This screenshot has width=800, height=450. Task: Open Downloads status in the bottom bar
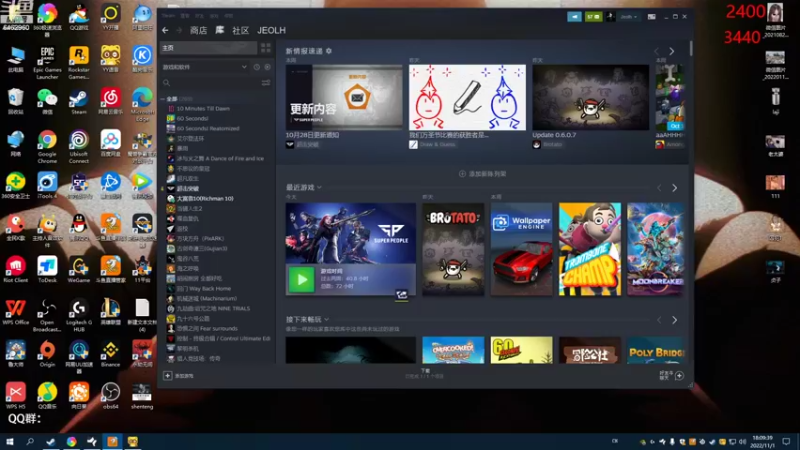click(x=425, y=373)
